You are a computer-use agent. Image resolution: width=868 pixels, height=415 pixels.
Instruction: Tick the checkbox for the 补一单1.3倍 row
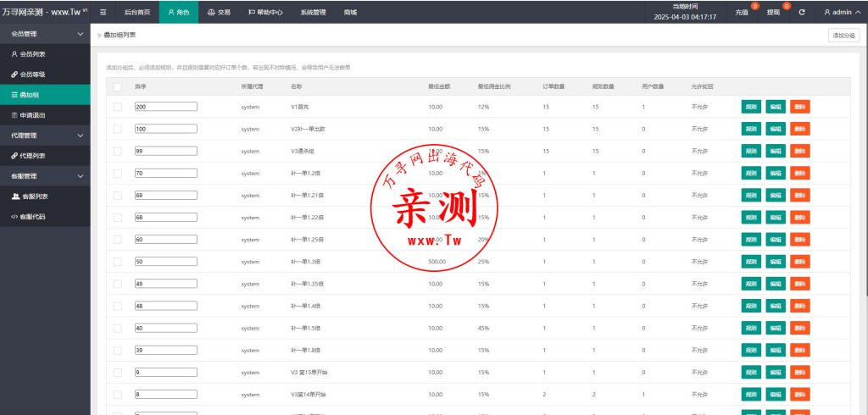click(117, 262)
